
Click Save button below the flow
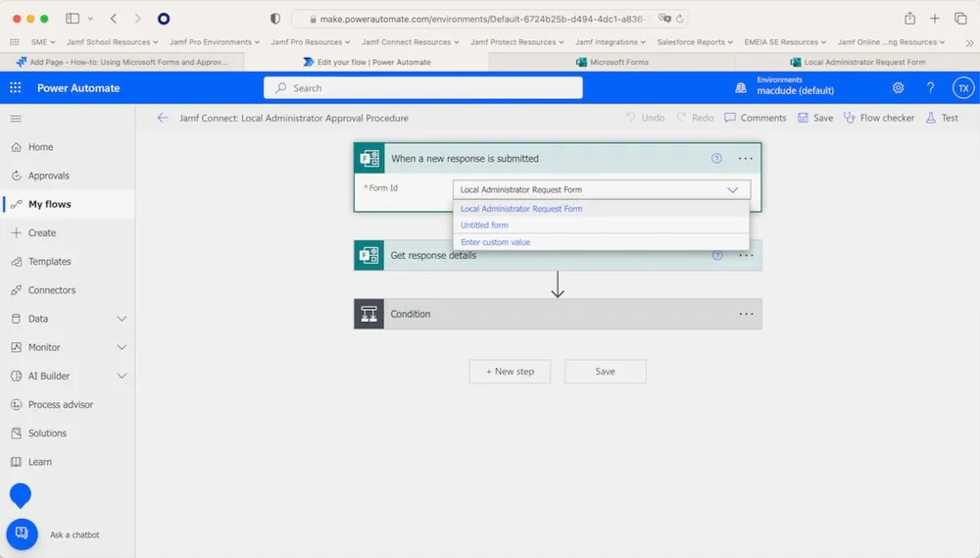click(x=605, y=372)
